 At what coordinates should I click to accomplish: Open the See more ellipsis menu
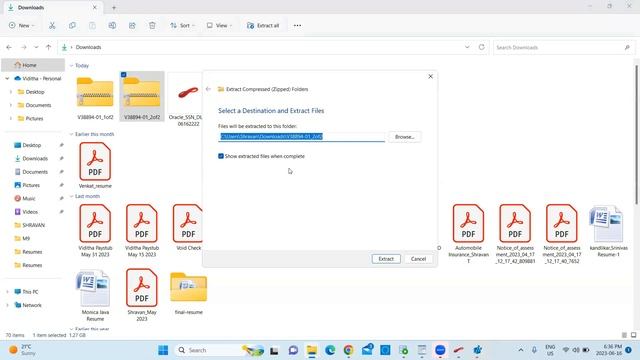297,25
